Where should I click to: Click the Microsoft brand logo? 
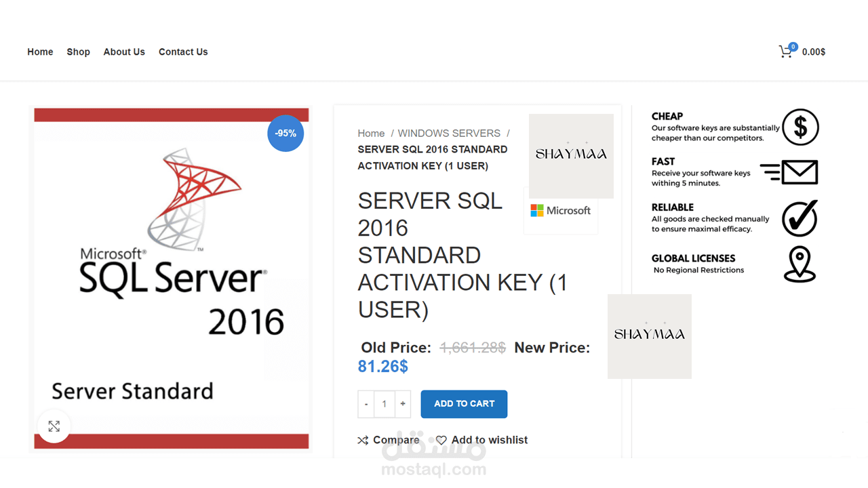(560, 211)
